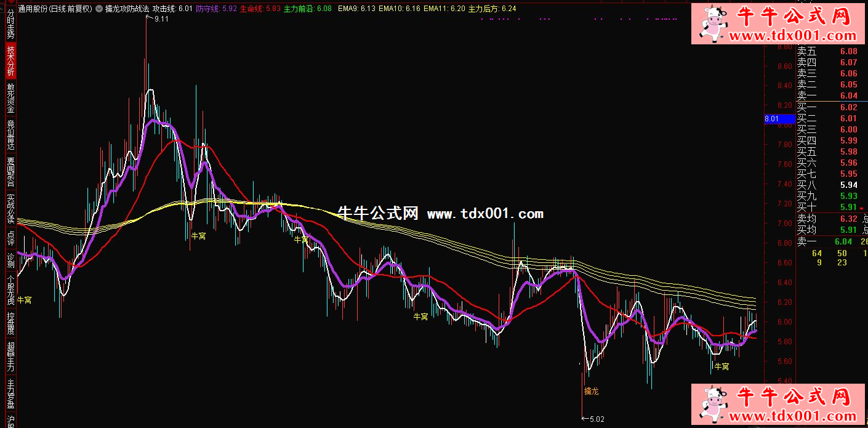
Task: Select the 生命线: 5.83 legend value
Action: [260, 9]
